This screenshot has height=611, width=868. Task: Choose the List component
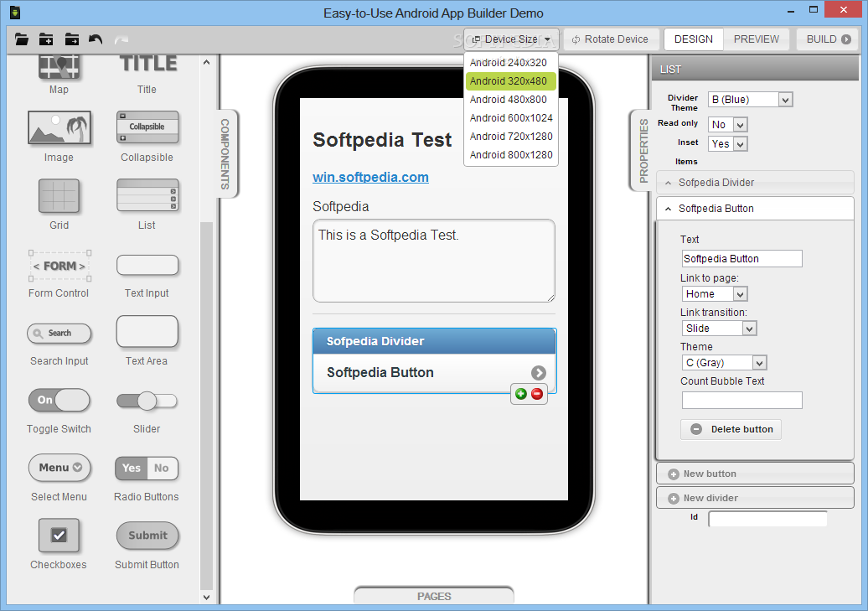pyautogui.click(x=147, y=195)
